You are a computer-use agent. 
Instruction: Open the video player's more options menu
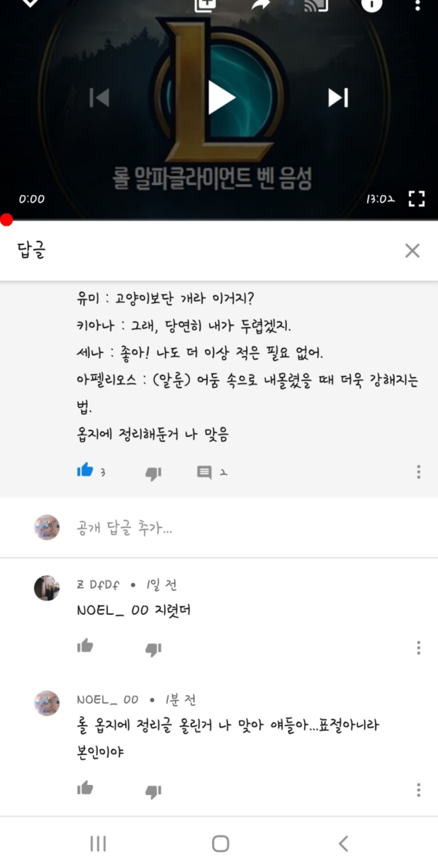[x=417, y=5]
